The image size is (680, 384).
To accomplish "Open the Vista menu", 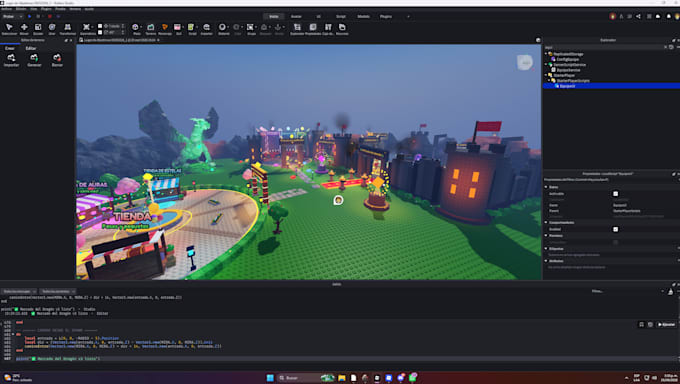I will [x=33, y=9].
